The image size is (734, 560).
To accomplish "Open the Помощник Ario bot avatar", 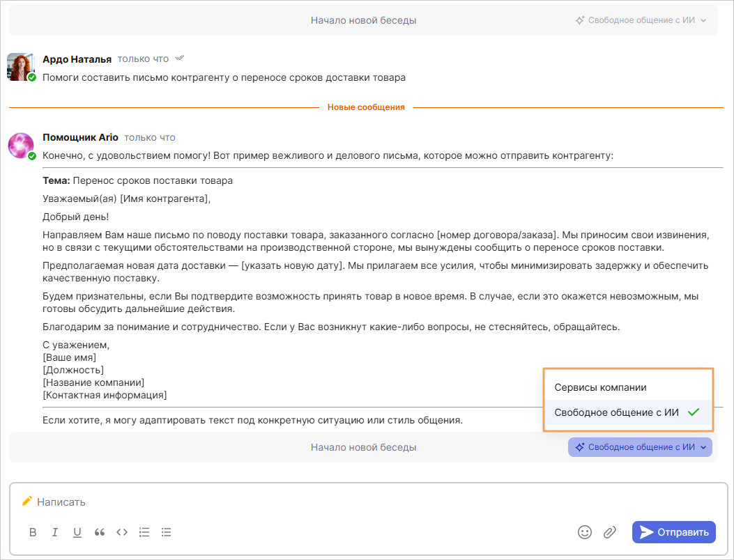I will click(20, 146).
